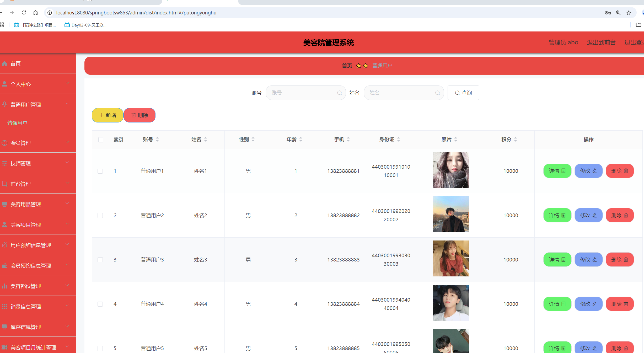Click the sort arrows on 性别 column
Viewport: 644px width, 353px height.
[x=253, y=140]
